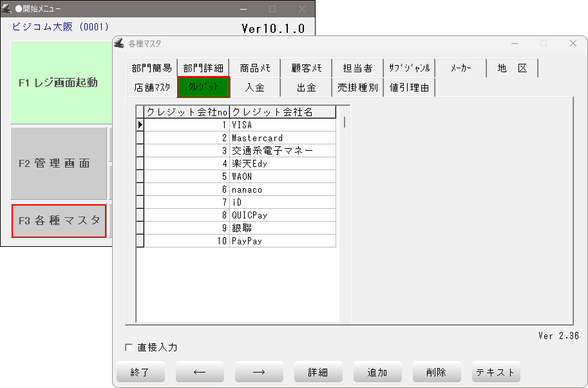
Task: Switch to the 部門簡易 tab
Action: coord(152,68)
